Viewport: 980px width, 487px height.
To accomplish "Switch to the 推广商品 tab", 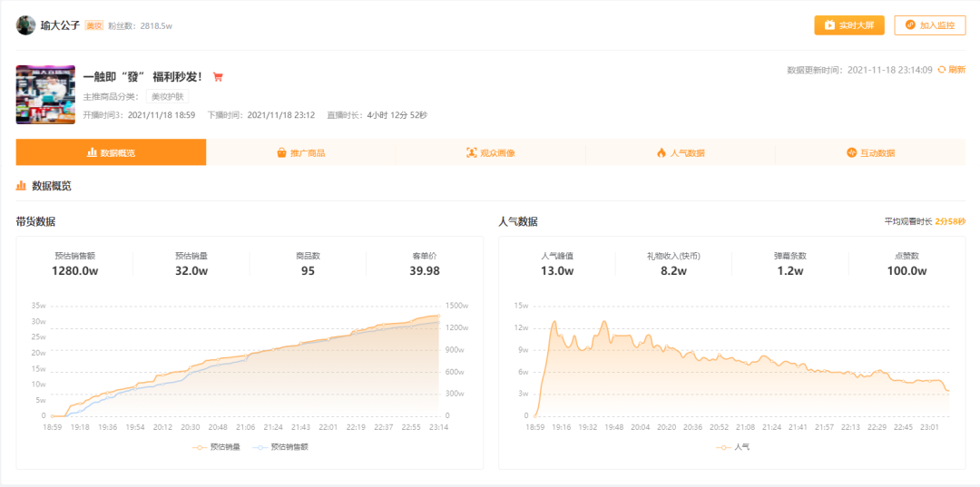I will point(300,152).
